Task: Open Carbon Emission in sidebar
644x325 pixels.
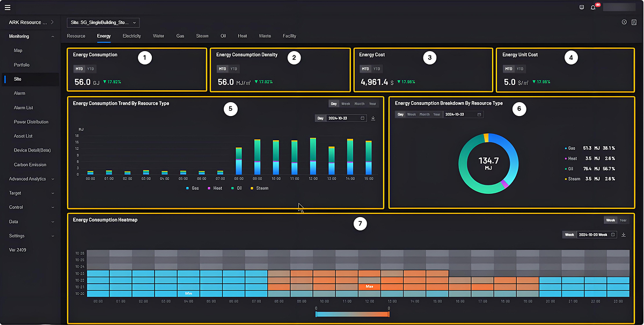Action: pyautogui.click(x=30, y=165)
